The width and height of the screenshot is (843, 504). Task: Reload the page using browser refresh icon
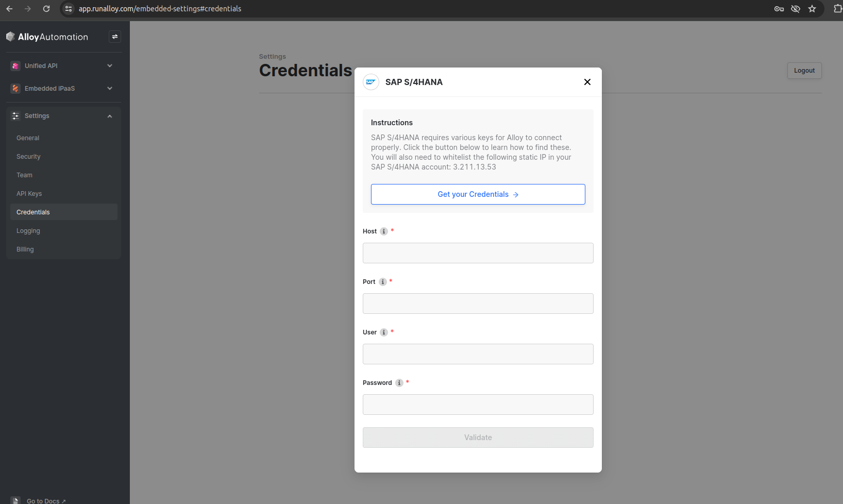pos(46,9)
